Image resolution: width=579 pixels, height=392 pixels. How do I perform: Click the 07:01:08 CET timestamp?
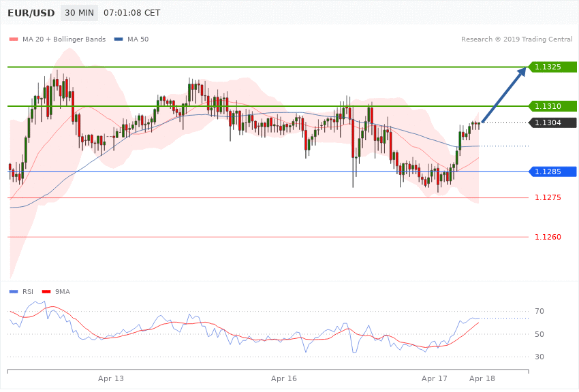pyautogui.click(x=132, y=13)
